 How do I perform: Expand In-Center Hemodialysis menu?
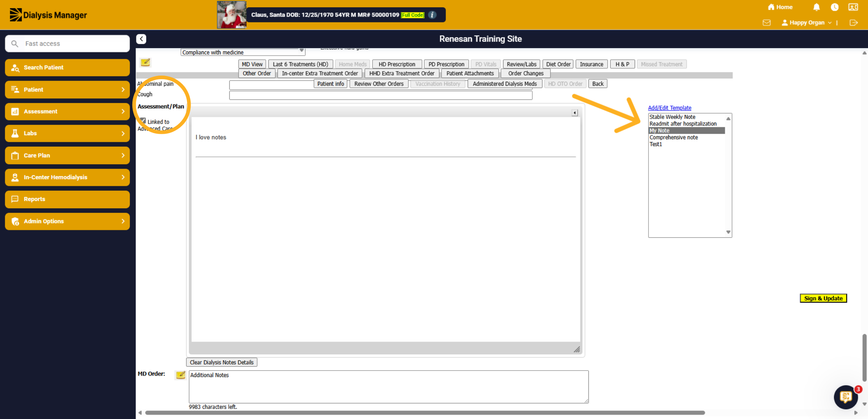click(67, 177)
